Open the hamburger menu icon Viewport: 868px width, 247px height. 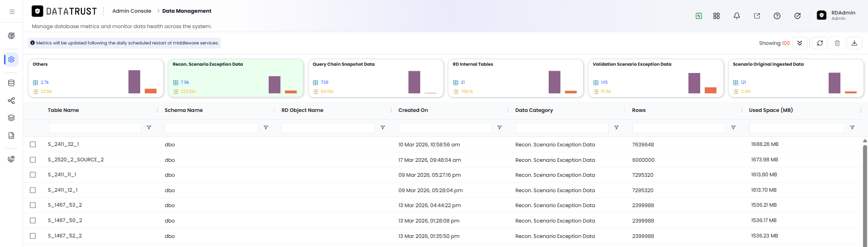coord(12,12)
